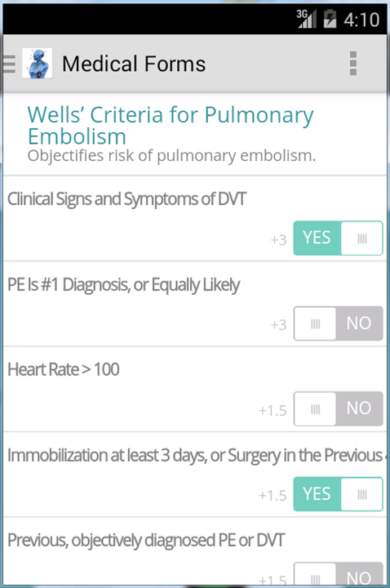Tap the Medical Forms title text
Viewport: 390px width, 588px height.
[134, 64]
